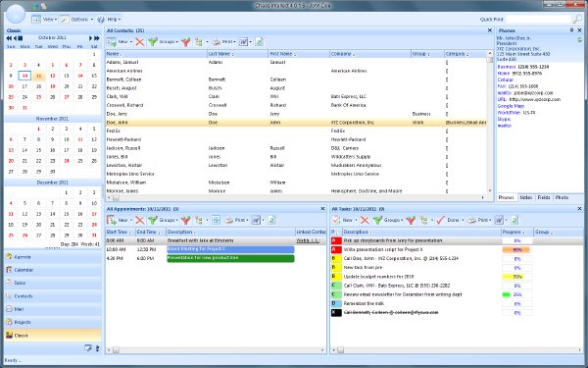Open the Groups dropdown in All Contacts toolbar
This screenshot has width=588, height=368.
(176, 42)
